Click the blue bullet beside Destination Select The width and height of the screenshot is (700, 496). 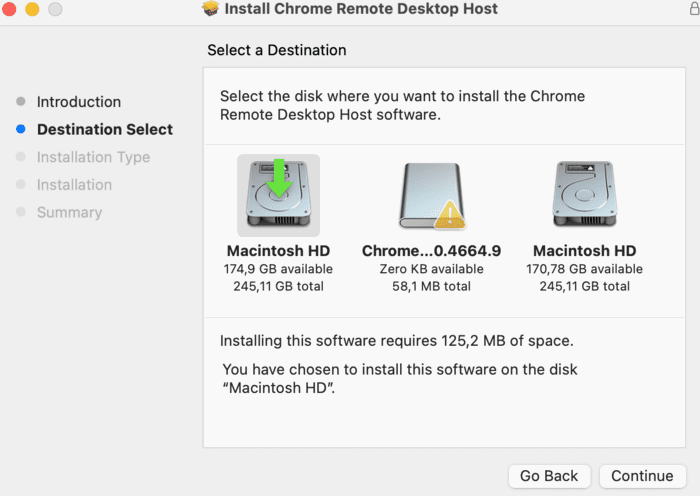(21, 129)
